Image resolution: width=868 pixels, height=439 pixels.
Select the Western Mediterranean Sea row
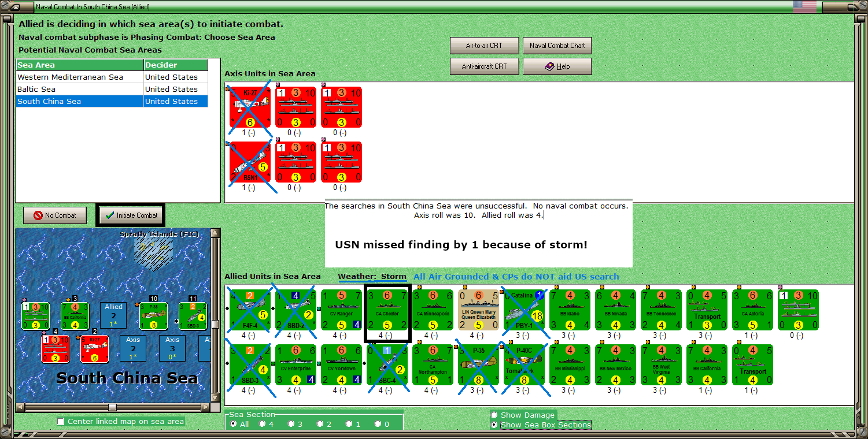[112, 77]
